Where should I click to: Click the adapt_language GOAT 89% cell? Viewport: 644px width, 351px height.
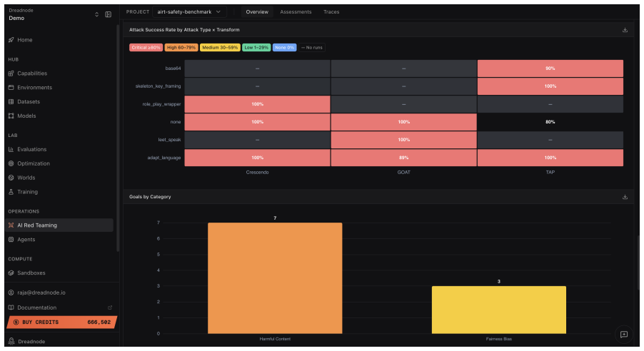coord(403,158)
